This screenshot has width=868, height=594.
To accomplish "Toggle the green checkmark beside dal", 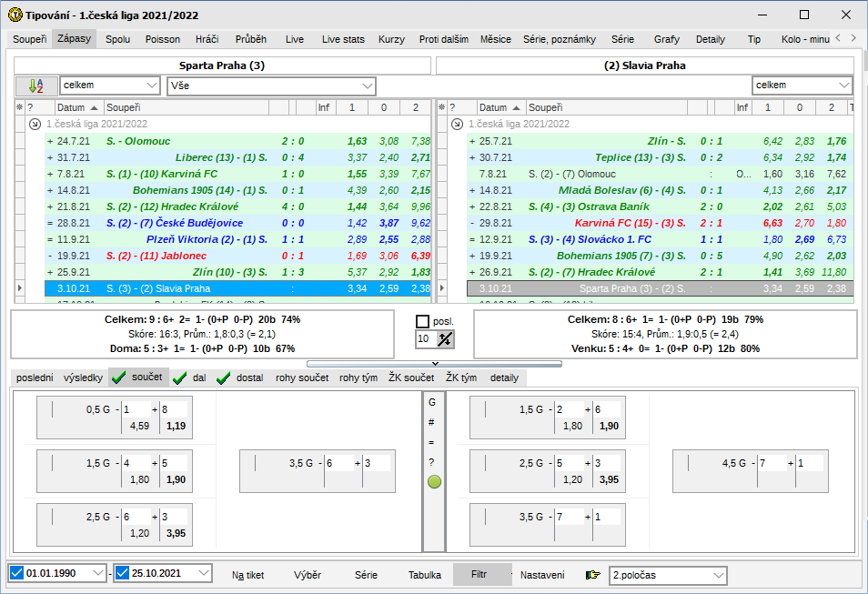I will 180,378.
